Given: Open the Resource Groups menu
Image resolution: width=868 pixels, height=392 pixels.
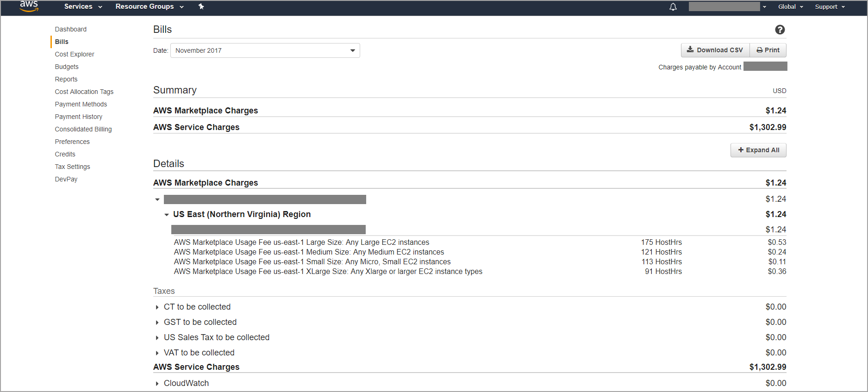Looking at the screenshot, I should (x=150, y=6).
